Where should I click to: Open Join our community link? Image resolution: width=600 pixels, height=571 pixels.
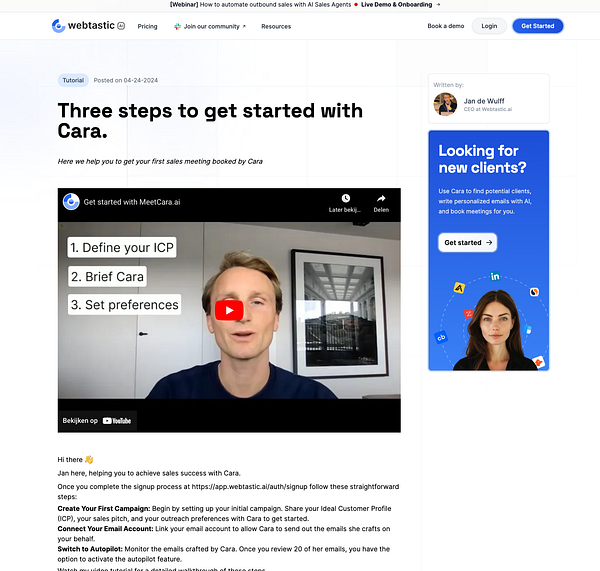(212, 26)
